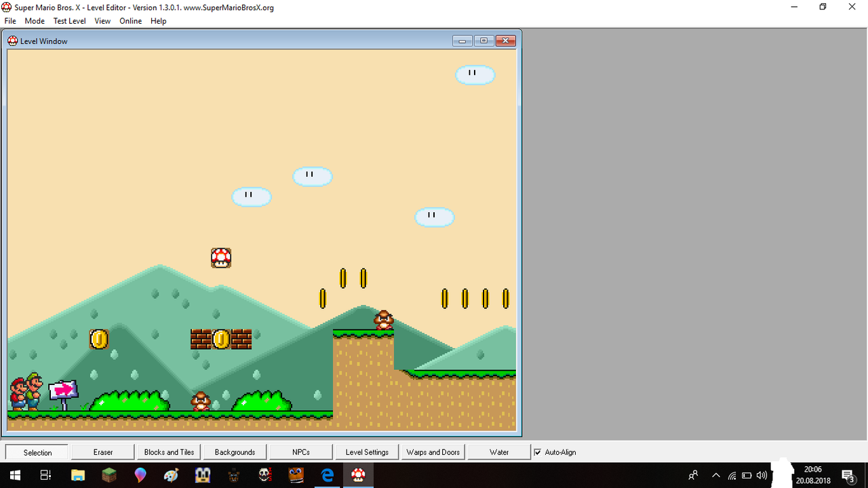Viewport: 868px width, 488px height.
Task: Open the Backgrounds panel
Action: click(x=235, y=452)
